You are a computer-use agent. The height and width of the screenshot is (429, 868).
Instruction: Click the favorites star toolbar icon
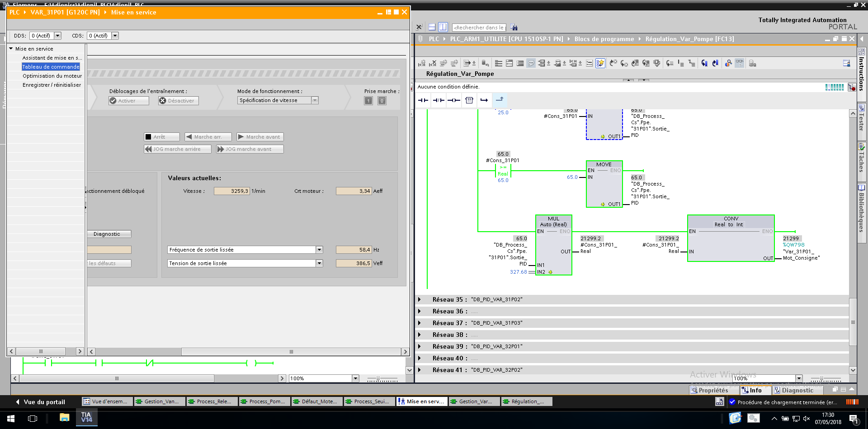pos(600,63)
